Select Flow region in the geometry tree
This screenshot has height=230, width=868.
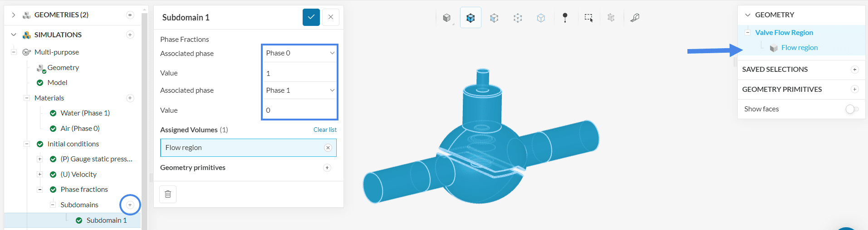coord(799,48)
